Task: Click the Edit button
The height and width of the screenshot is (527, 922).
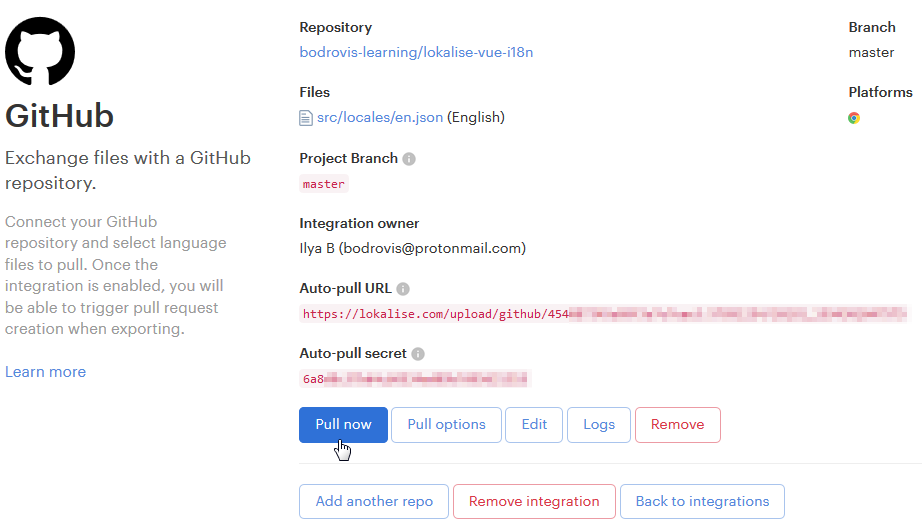Action: pyautogui.click(x=534, y=425)
